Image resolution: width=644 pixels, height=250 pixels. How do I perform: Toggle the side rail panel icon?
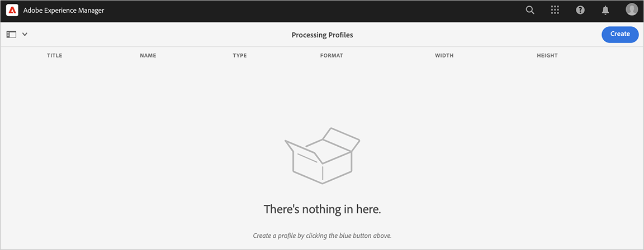coord(11,35)
